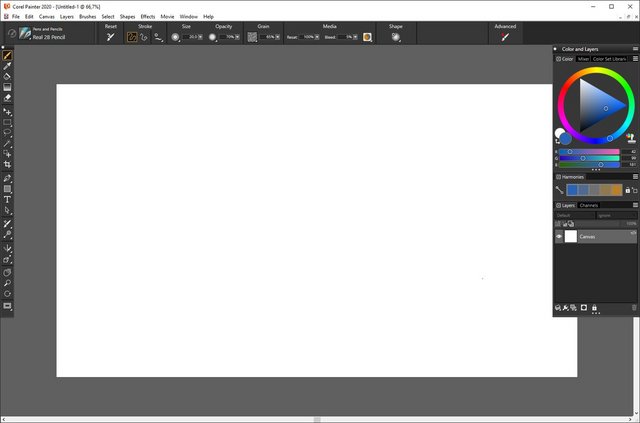This screenshot has width=640, height=423.
Task: Switch to Color Set Libraries tab
Action: (x=609, y=59)
